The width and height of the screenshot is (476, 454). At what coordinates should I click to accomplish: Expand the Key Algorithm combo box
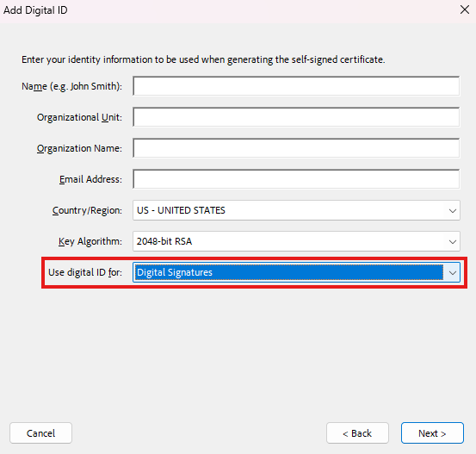point(296,241)
